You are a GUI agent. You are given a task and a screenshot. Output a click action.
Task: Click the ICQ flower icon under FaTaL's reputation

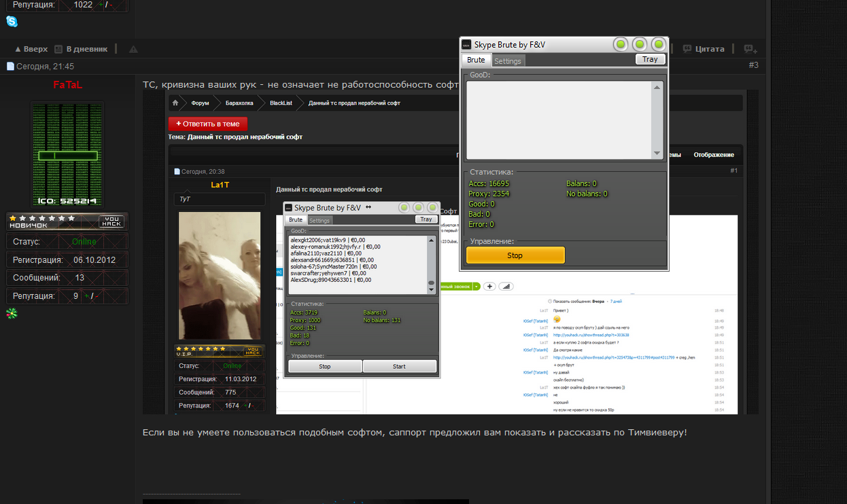pos(12,312)
